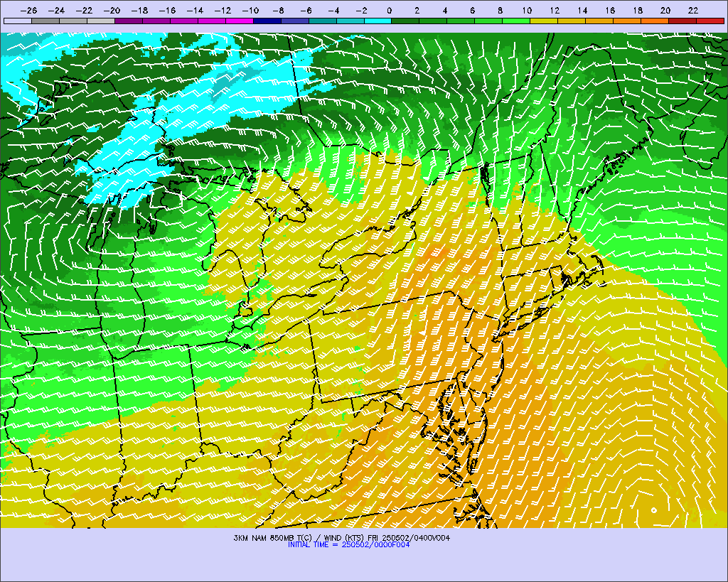728x582 pixels.
Task: Click the purple swatch between -20 and -18
Action: tap(129, 21)
